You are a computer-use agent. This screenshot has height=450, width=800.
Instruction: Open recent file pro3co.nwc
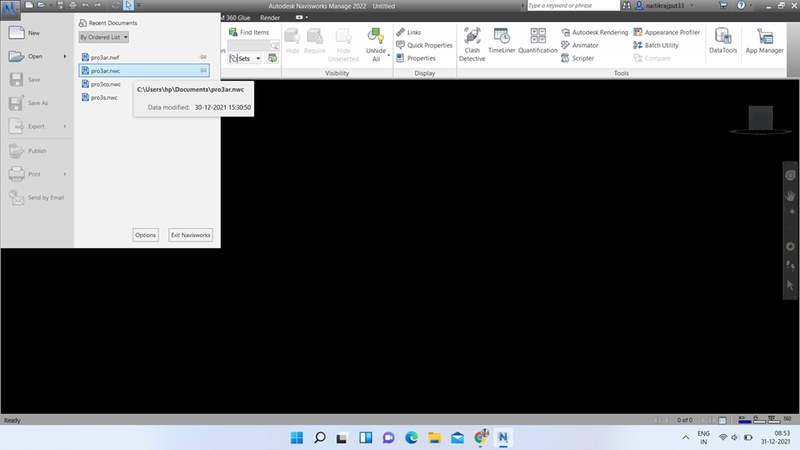(x=106, y=84)
